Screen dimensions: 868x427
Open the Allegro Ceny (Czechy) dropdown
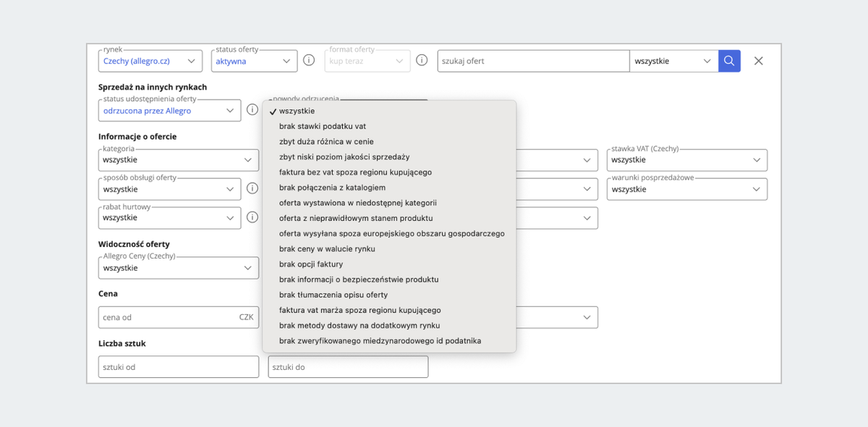pyautogui.click(x=178, y=268)
